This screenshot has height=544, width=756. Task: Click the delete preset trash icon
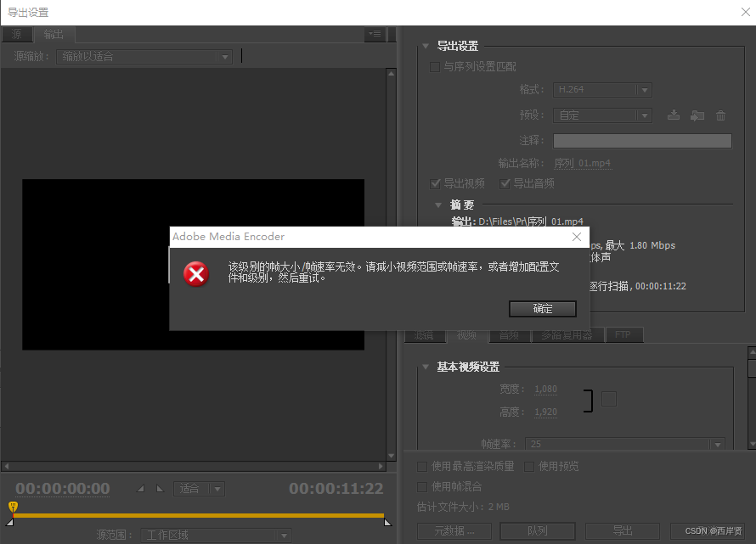pyautogui.click(x=720, y=115)
